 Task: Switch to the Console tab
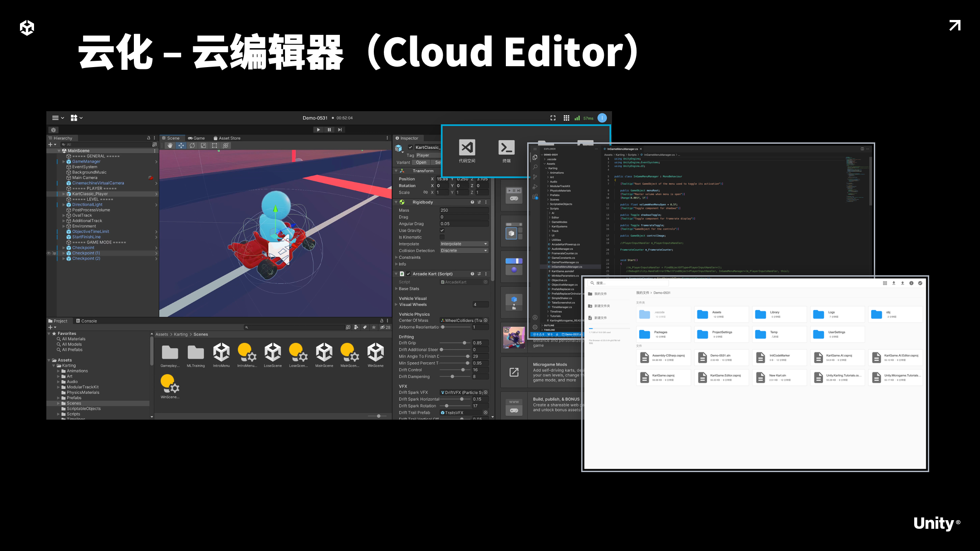tap(86, 321)
